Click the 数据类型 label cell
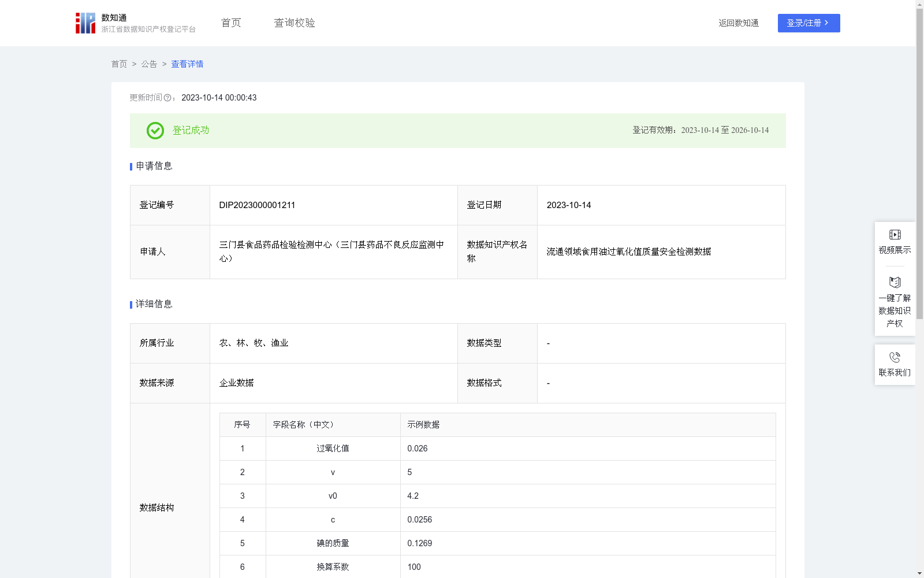924x578 pixels. (x=497, y=343)
